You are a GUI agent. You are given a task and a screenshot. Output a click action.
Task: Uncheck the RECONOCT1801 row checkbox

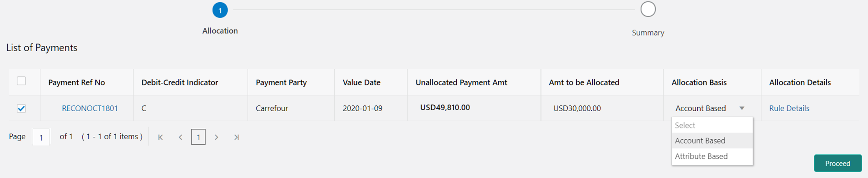click(21, 108)
